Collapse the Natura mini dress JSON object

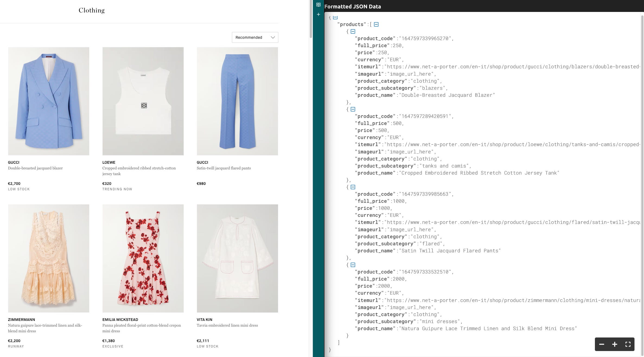pos(353,265)
